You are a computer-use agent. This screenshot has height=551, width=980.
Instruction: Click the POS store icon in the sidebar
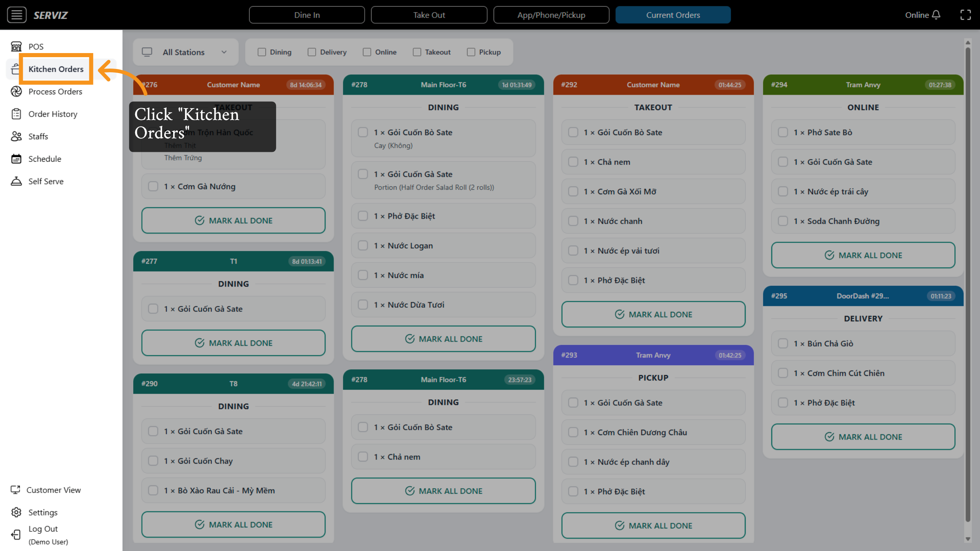[x=16, y=47]
